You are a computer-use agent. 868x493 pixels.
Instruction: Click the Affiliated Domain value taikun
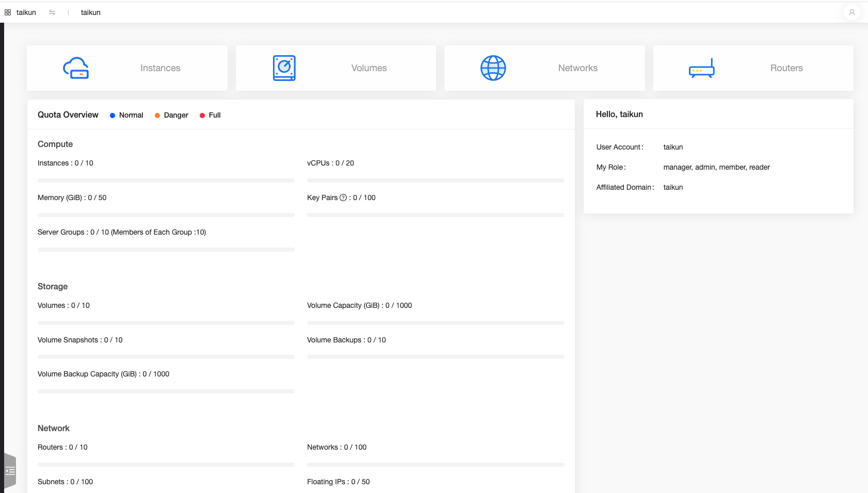[673, 187]
